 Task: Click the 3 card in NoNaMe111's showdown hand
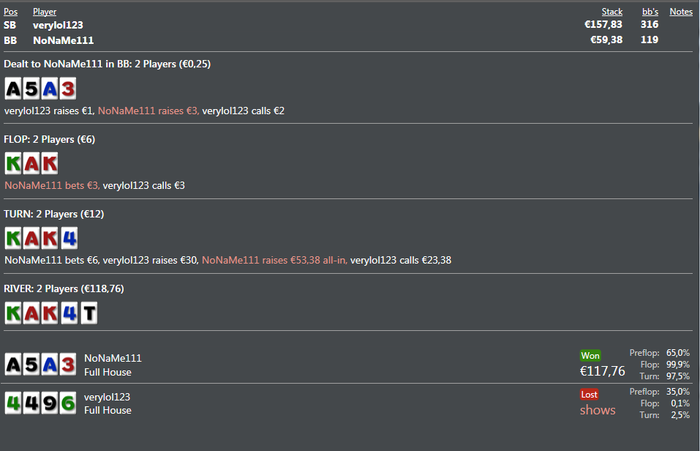pos(67,364)
